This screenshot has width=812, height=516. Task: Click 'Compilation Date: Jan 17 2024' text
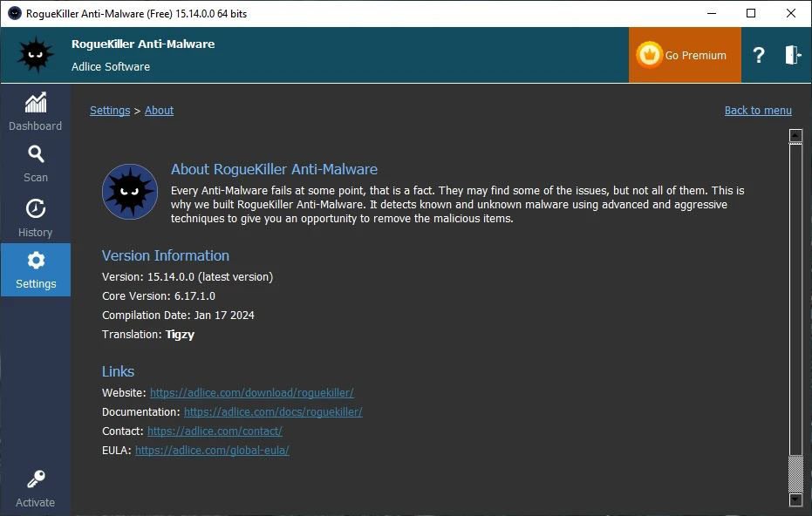coord(178,316)
